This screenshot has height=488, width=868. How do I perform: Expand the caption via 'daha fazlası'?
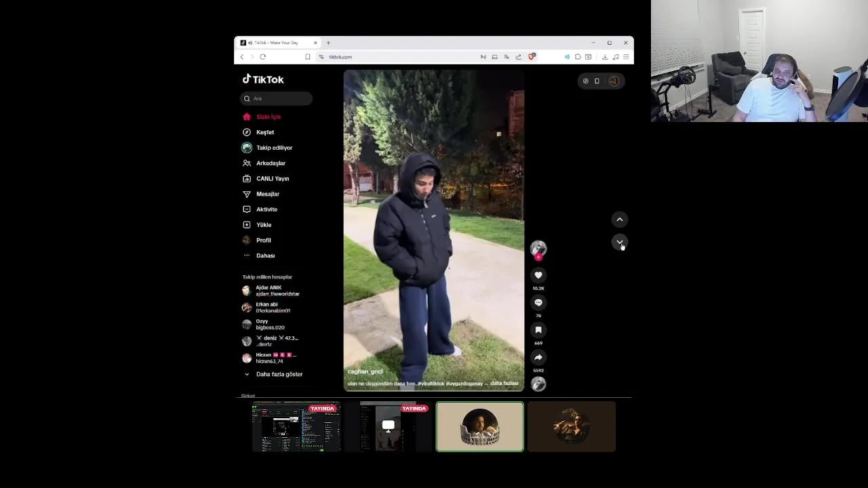(505, 384)
